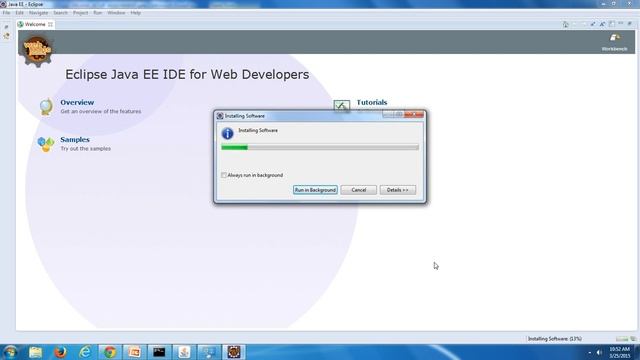Click the progress view icon in status bar

click(633, 339)
